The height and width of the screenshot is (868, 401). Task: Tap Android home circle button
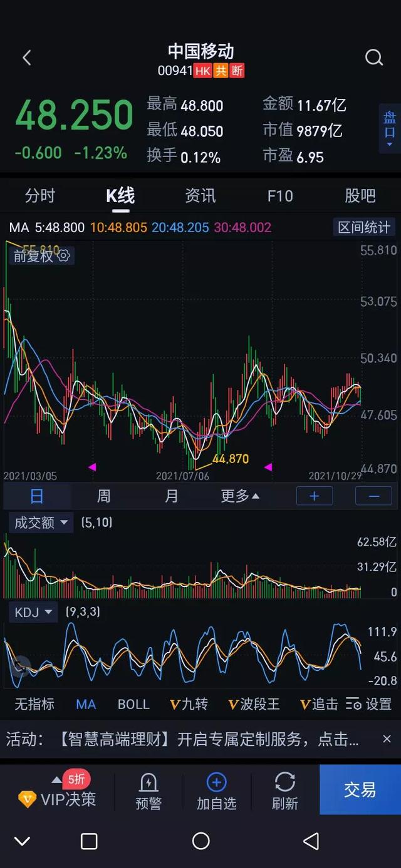[200, 841]
